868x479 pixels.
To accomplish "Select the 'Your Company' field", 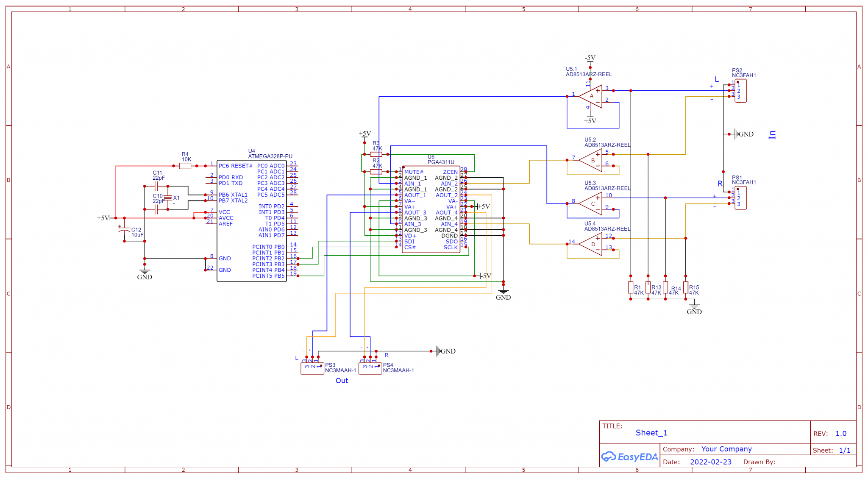I will [x=726, y=449].
